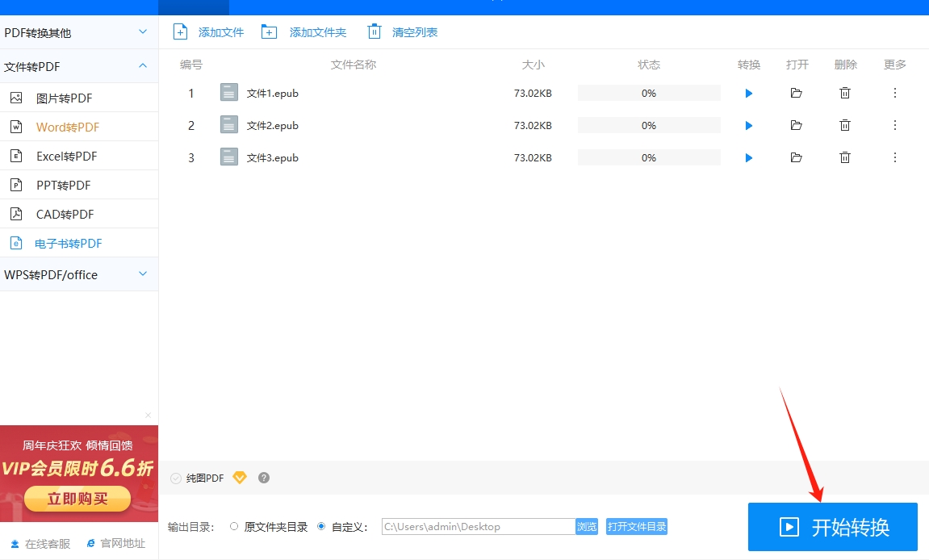Click the Add Folder icon
The image size is (929, 560).
(x=269, y=32)
